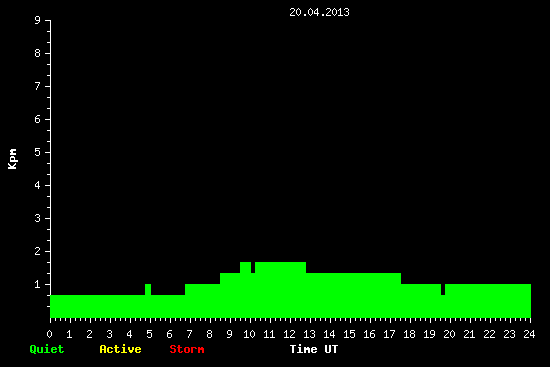The height and width of the screenshot is (367, 550).
Task: Click the date title 20.04.2013
Action: pyautogui.click(x=319, y=12)
